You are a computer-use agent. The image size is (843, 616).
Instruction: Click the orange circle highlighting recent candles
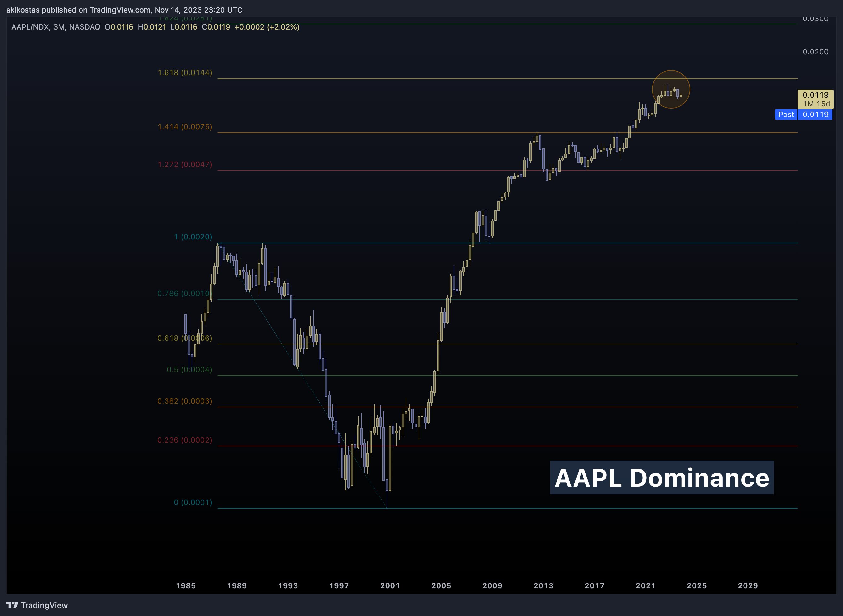pyautogui.click(x=671, y=89)
